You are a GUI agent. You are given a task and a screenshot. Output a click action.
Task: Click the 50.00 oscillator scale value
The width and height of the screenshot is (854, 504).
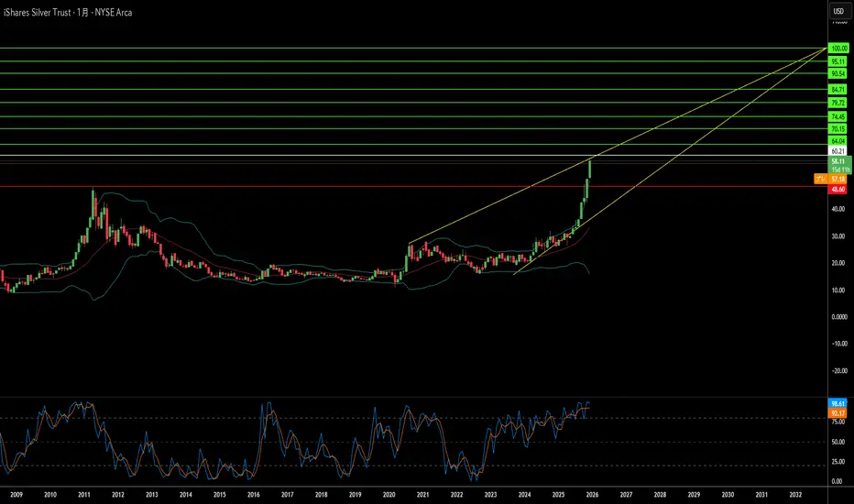[838, 443]
